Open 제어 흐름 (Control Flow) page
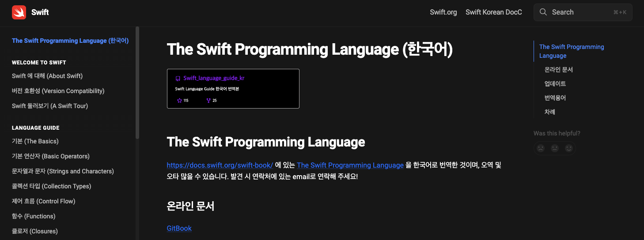This screenshot has height=240, width=644. 44,201
